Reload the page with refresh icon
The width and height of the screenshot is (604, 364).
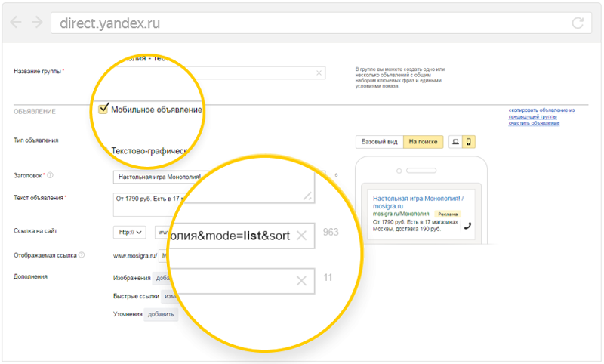pyautogui.click(x=578, y=23)
